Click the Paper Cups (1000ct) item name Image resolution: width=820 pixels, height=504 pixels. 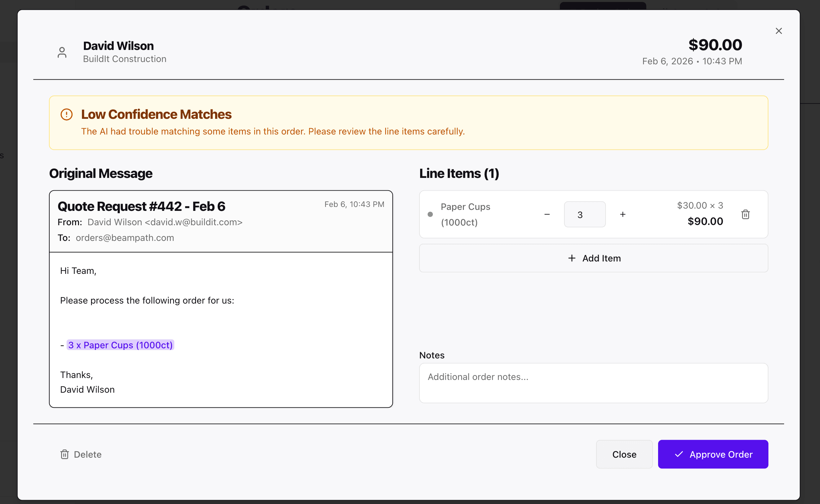pos(465,214)
